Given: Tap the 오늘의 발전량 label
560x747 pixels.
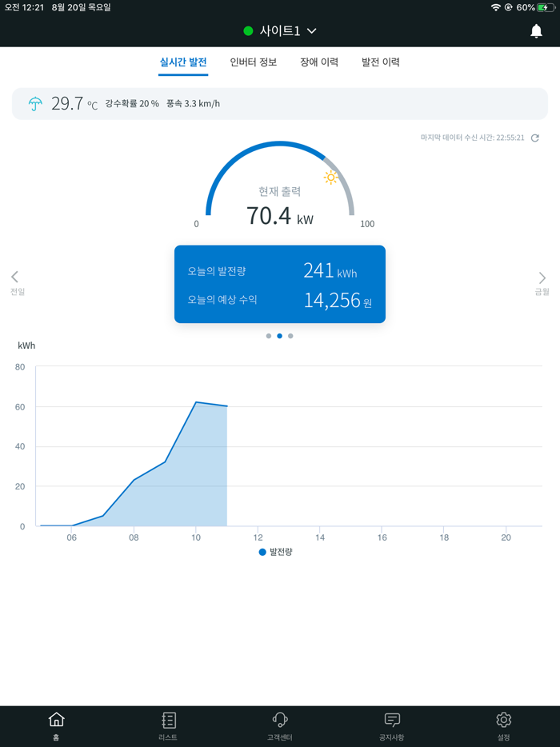Looking at the screenshot, I should [217, 272].
